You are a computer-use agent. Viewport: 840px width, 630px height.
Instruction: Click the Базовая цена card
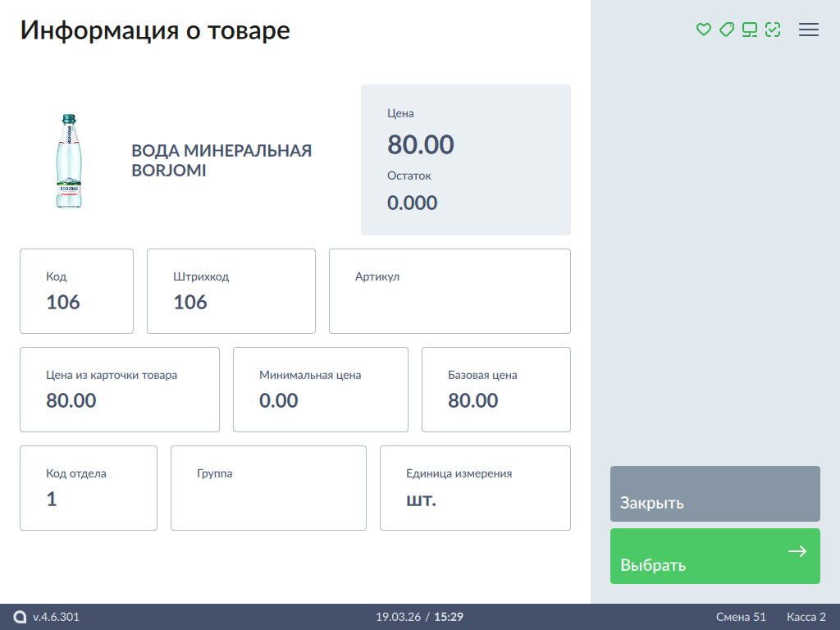(495, 390)
